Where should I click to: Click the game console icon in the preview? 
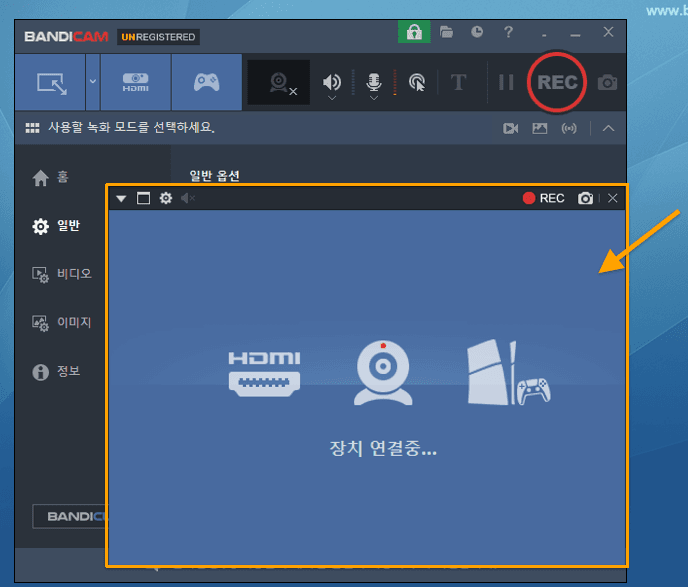pyautogui.click(x=509, y=372)
